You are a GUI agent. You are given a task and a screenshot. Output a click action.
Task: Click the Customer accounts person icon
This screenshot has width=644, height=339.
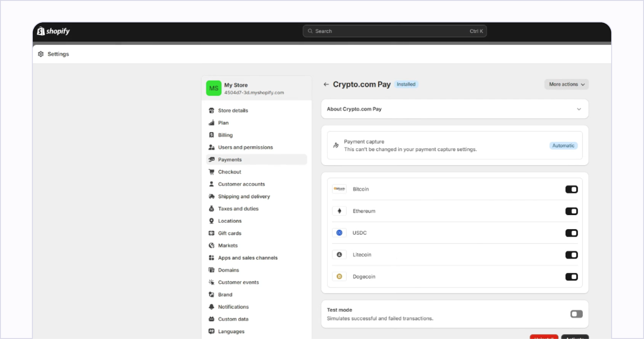(x=211, y=184)
